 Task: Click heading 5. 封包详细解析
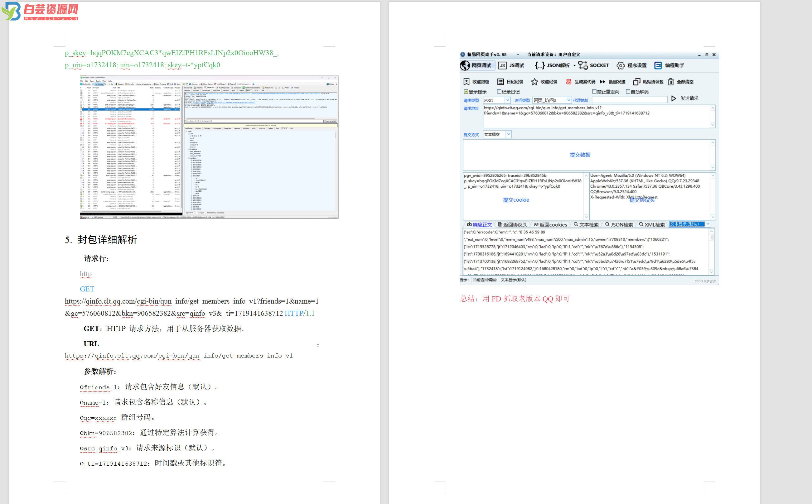point(101,240)
